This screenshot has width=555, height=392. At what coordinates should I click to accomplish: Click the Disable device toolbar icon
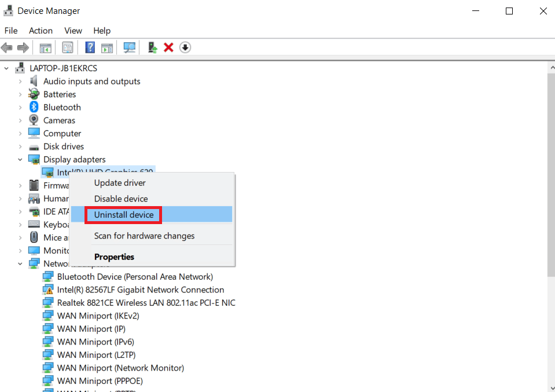click(x=185, y=47)
